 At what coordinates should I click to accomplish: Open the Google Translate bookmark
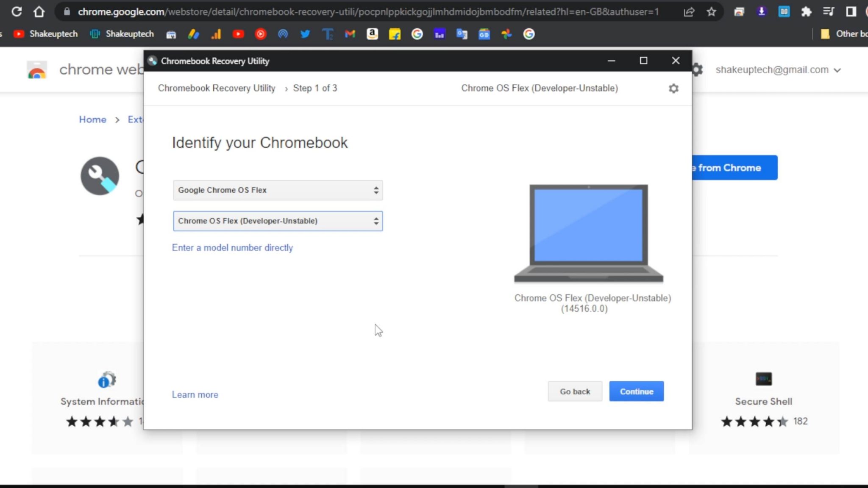pyautogui.click(x=462, y=34)
